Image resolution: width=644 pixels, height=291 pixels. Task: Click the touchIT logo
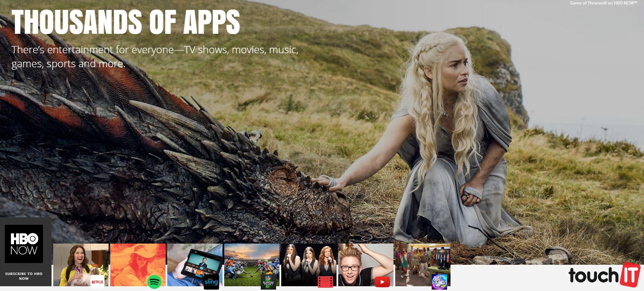[x=604, y=275]
